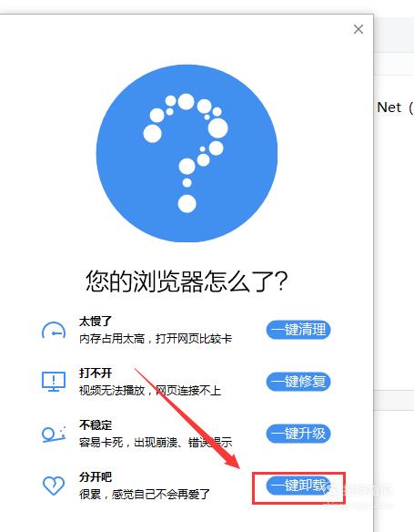Click description 内存占用太高，打开网页比较卡

click(x=156, y=339)
